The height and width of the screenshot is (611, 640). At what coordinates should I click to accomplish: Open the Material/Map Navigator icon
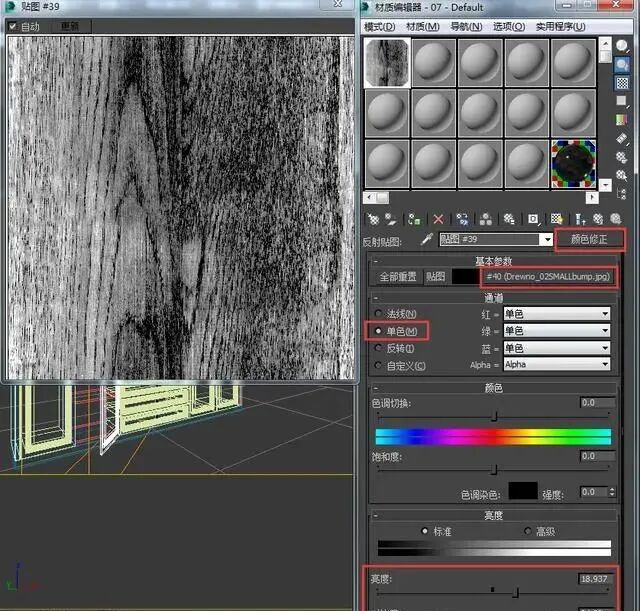621,193
